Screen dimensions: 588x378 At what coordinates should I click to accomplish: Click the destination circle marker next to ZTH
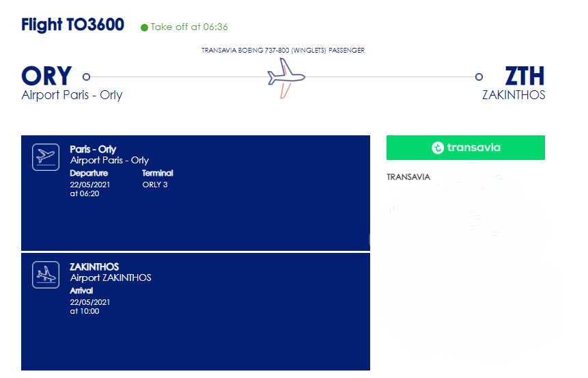479,77
